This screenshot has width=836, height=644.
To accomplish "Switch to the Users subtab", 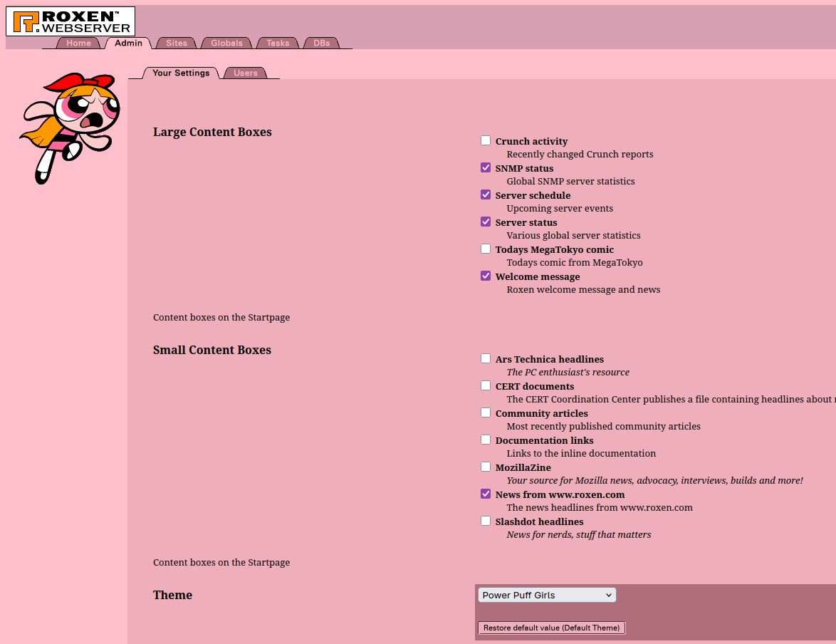I will (245, 73).
